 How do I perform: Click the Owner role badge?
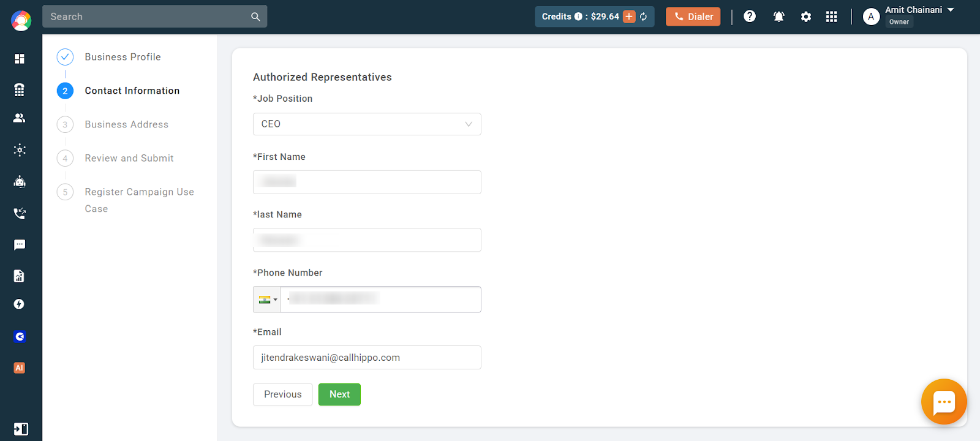pyautogui.click(x=899, y=22)
